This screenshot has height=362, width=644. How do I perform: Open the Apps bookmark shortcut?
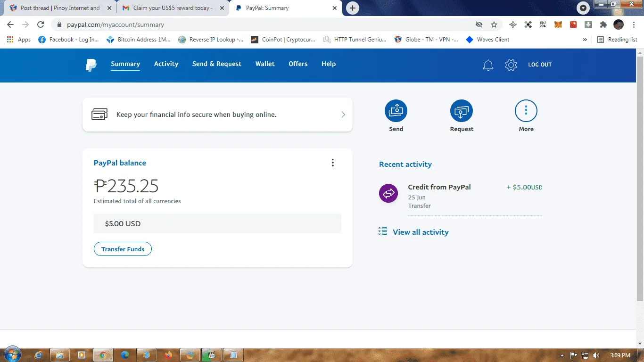tap(19, 40)
